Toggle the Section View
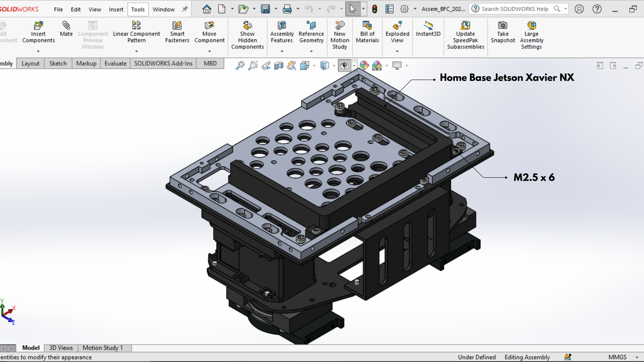The width and height of the screenshot is (644, 362). pos(279,66)
